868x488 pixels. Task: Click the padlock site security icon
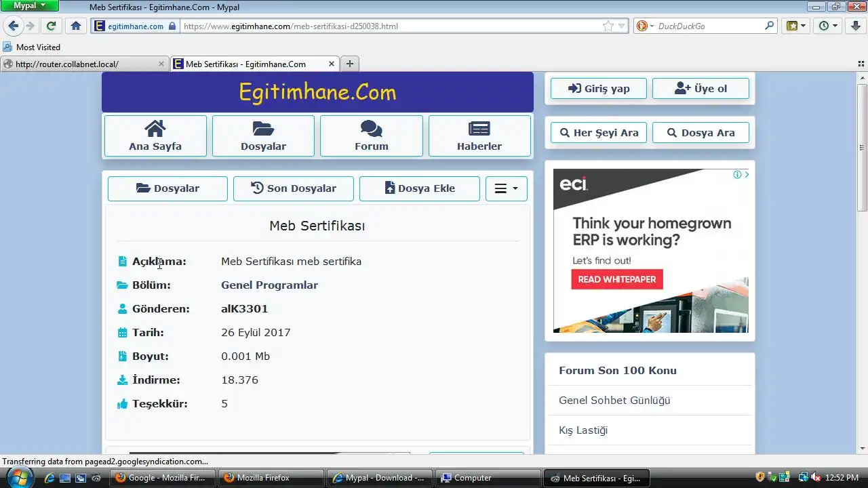[x=172, y=26]
